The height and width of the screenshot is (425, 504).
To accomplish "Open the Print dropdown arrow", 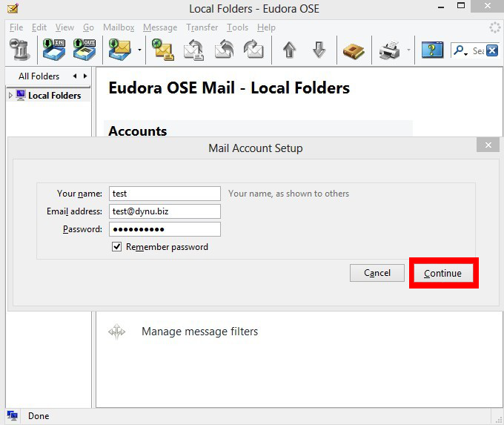I will click(408, 50).
